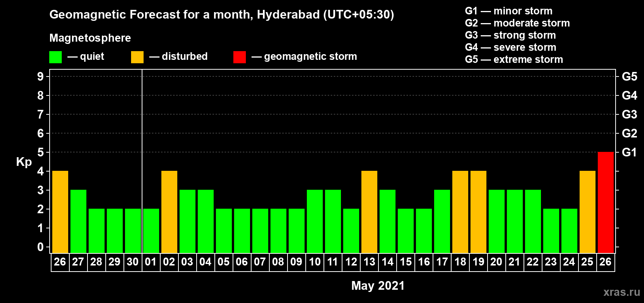Click the 'Magnetosphere' heading
The width and height of the screenshot is (644, 303).
(90, 38)
